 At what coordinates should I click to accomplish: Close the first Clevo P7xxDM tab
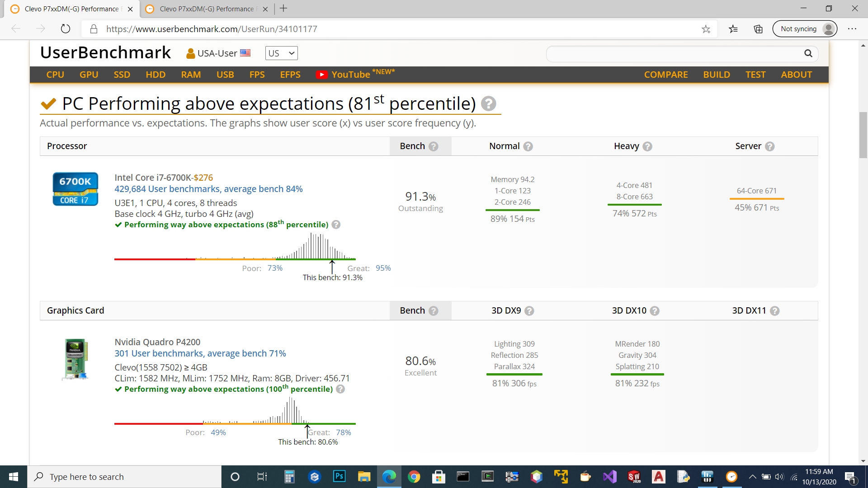(130, 9)
